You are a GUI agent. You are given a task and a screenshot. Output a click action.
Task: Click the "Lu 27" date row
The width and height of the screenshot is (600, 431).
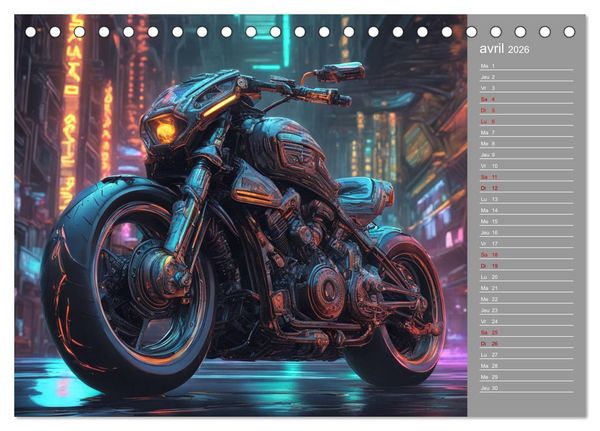[527, 354]
